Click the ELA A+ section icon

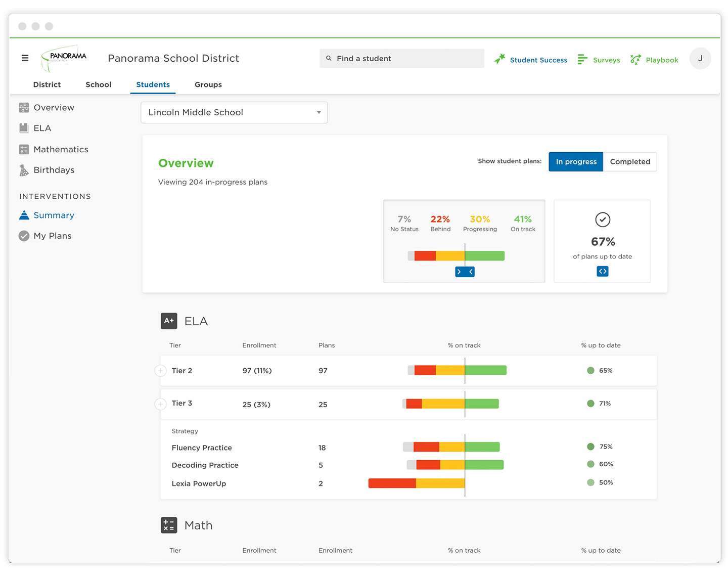tap(169, 321)
